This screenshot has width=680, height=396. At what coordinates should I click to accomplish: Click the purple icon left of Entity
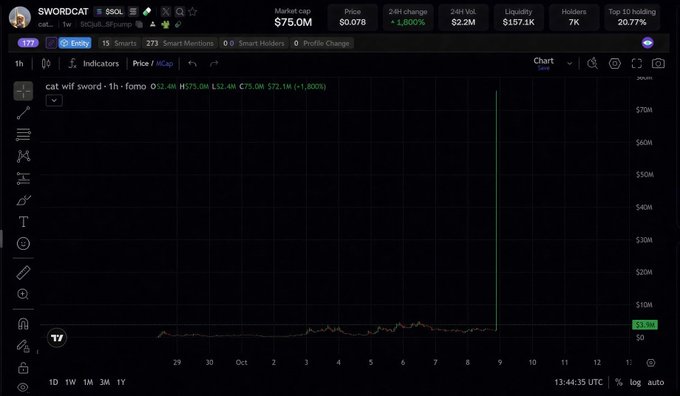(x=51, y=43)
